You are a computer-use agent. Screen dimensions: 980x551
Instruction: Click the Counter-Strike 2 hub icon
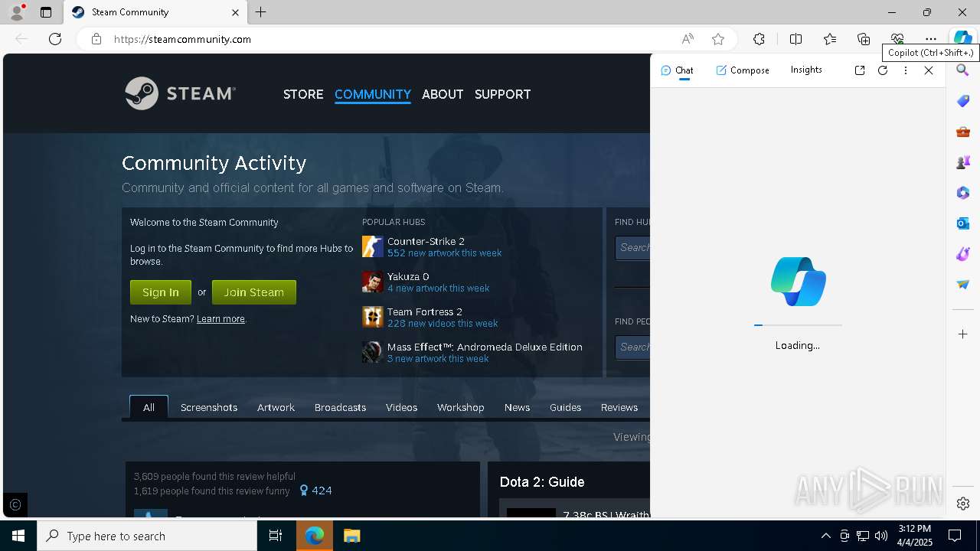[373, 246]
